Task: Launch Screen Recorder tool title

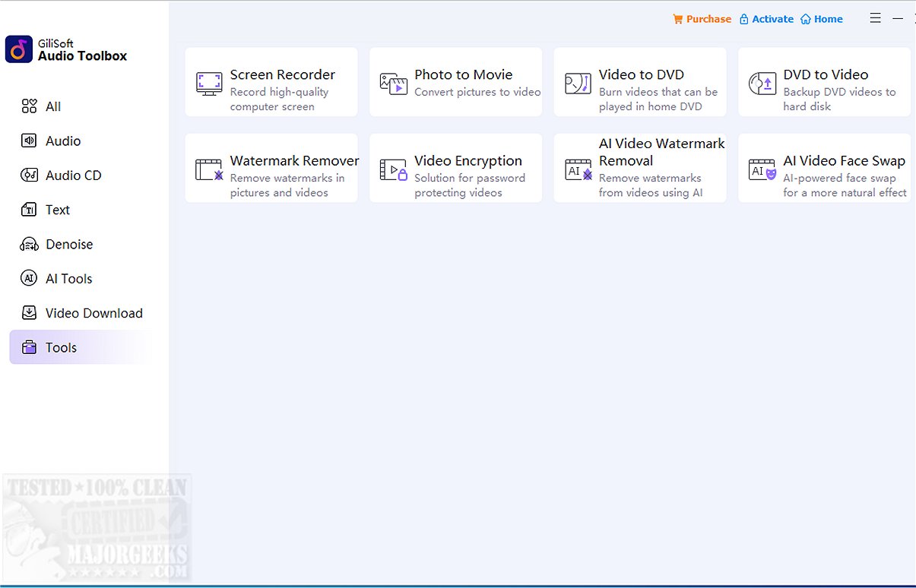Action: coord(283,74)
